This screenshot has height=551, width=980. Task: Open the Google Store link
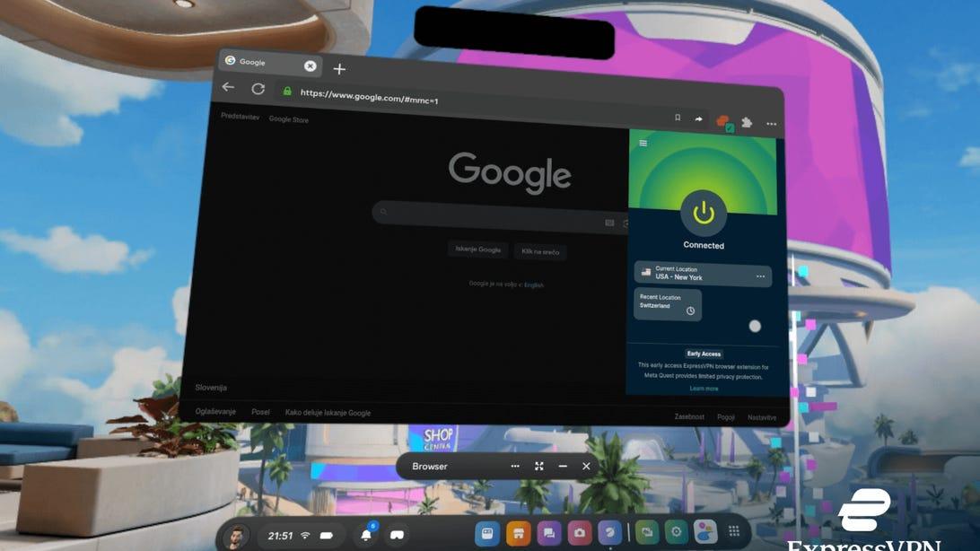tap(287, 118)
